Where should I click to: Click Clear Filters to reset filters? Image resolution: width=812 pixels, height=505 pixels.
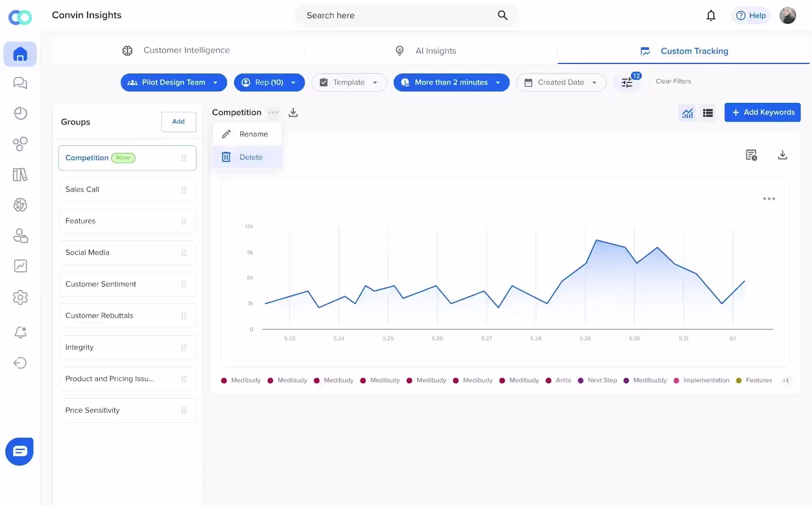[673, 81]
